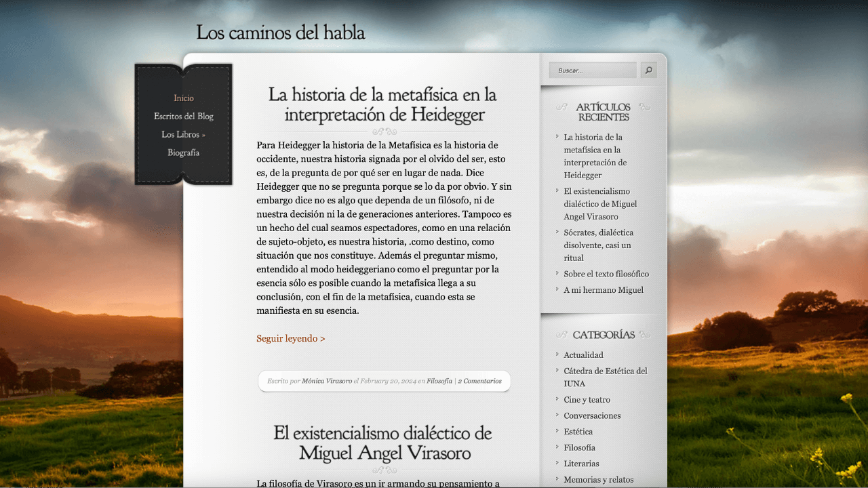Open recent article Sócrates, dialéctica disolvente
This screenshot has width=868, height=488.
pyautogui.click(x=597, y=245)
